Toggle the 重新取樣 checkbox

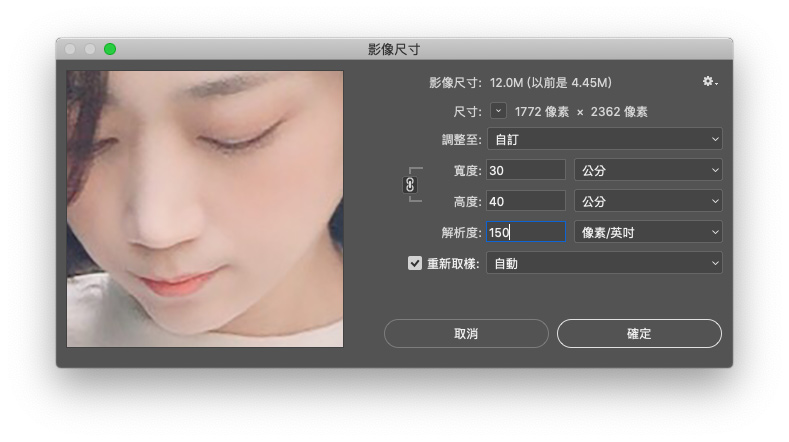[x=415, y=264]
